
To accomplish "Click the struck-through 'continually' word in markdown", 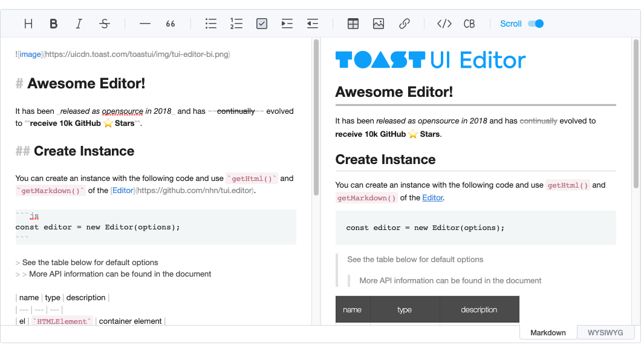I will coord(236,111).
